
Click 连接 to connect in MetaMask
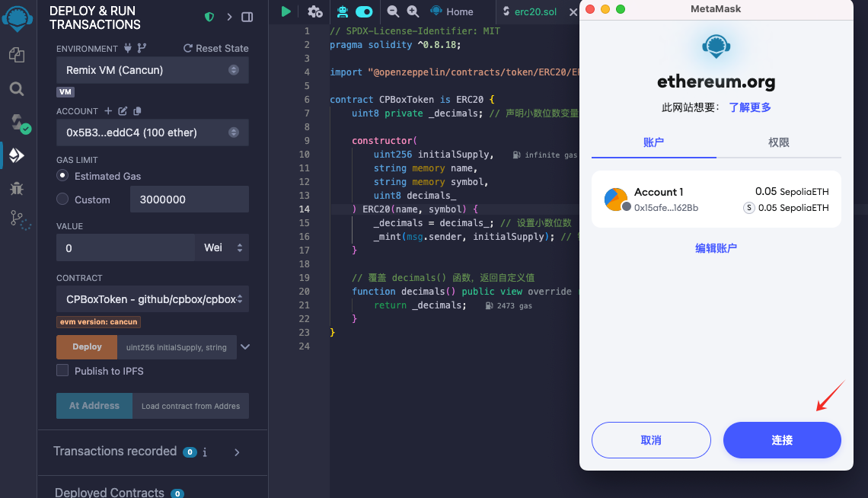click(782, 440)
